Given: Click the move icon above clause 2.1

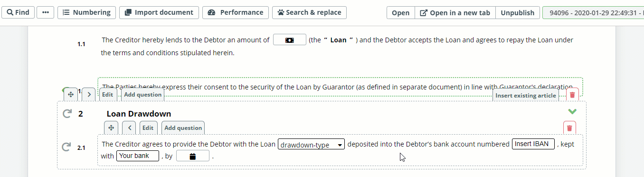Looking at the screenshot, I should (111, 128).
